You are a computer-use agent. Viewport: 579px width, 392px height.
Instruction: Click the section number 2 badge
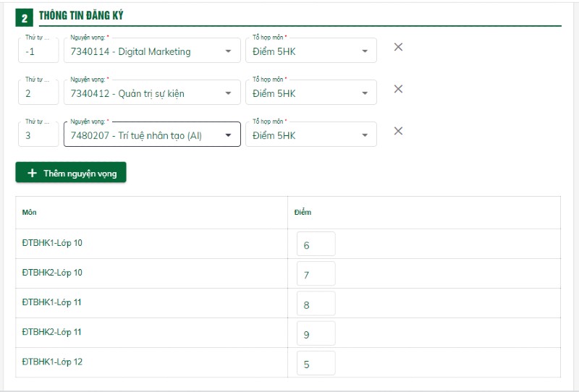(25, 17)
